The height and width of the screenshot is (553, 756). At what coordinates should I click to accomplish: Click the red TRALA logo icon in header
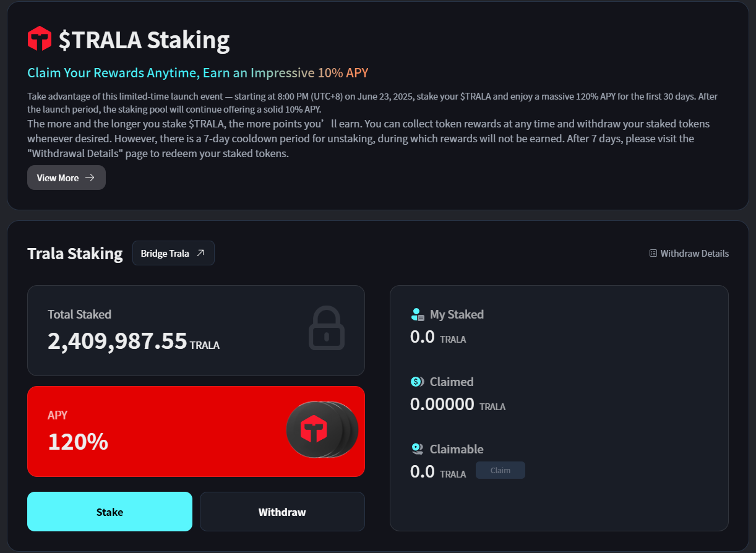[x=40, y=39]
